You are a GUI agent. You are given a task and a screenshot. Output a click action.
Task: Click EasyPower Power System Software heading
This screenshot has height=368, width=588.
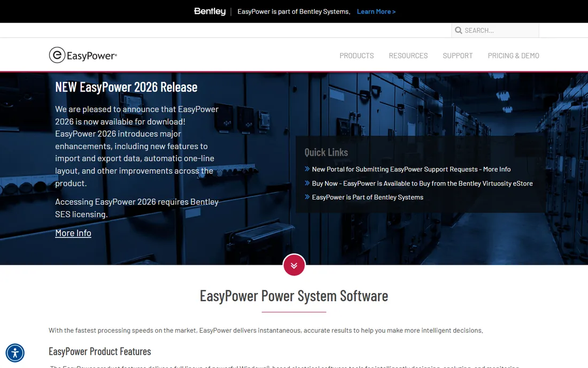[x=294, y=296]
